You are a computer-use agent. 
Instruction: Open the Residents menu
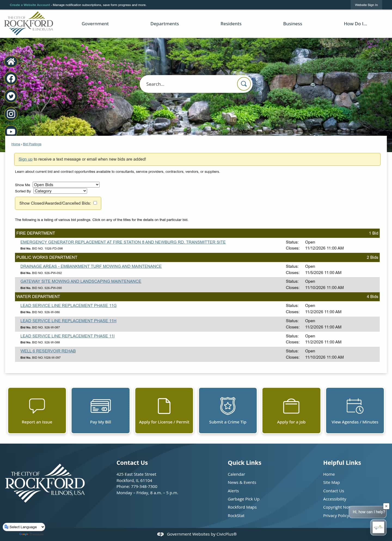coord(231,24)
